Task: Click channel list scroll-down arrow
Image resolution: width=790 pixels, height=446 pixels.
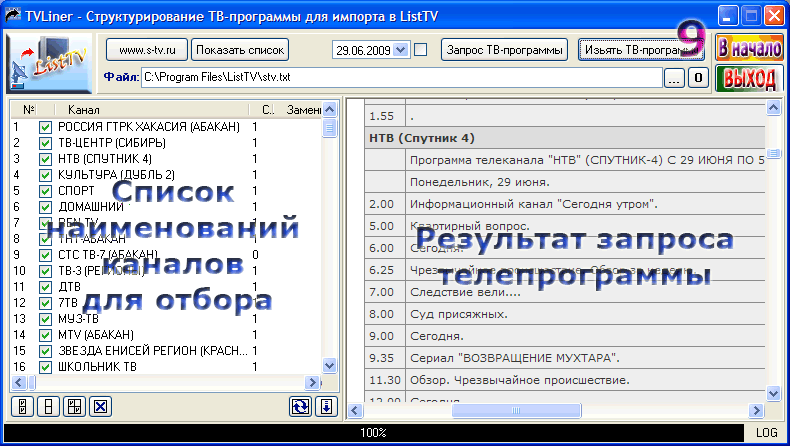Action: [x=330, y=366]
